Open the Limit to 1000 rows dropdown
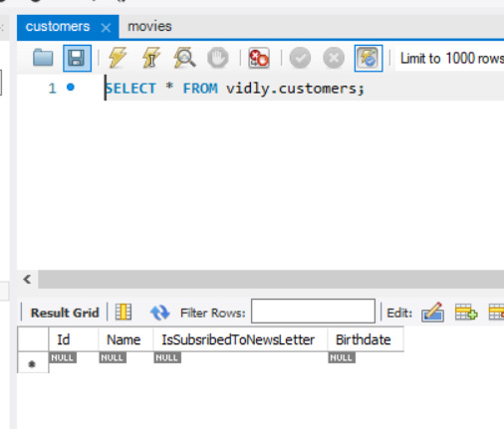The width and height of the screenshot is (504, 429). (x=451, y=59)
